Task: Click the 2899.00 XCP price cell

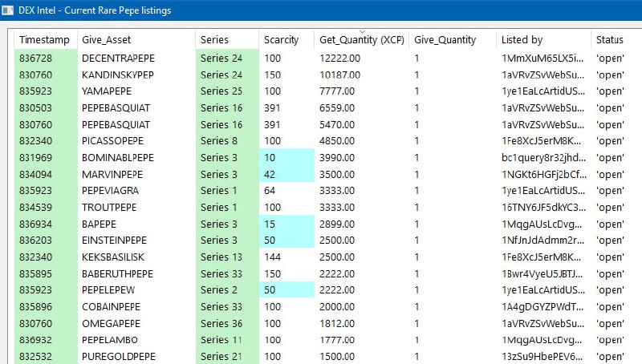Action: click(362, 224)
